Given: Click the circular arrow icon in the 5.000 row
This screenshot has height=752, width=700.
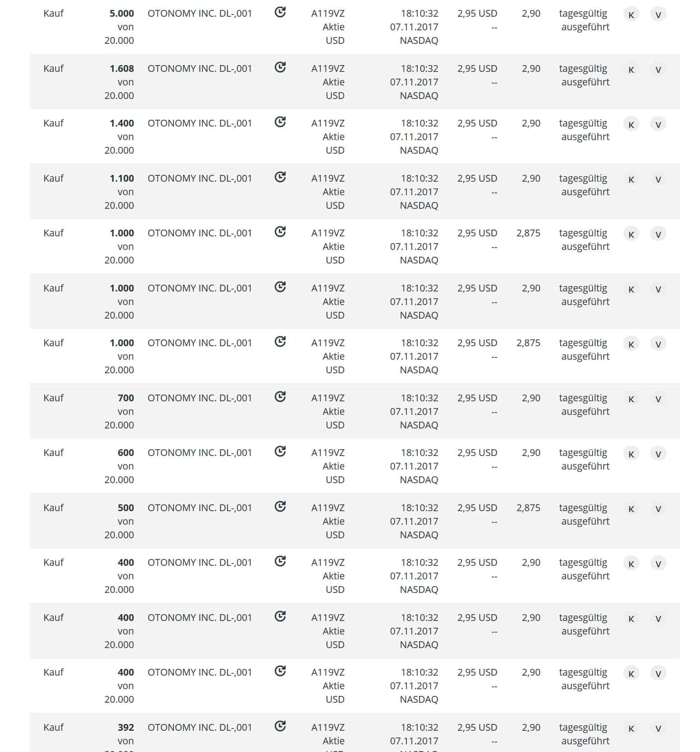Looking at the screenshot, I should pyautogui.click(x=280, y=12).
